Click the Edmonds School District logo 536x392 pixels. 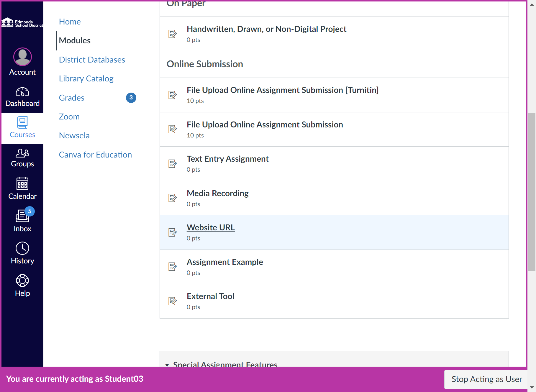click(22, 23)
